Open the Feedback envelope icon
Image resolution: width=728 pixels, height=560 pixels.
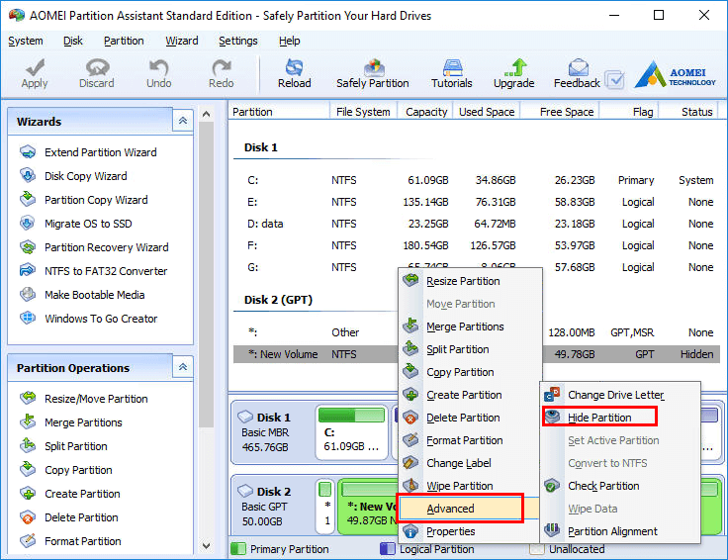[578, 68]
